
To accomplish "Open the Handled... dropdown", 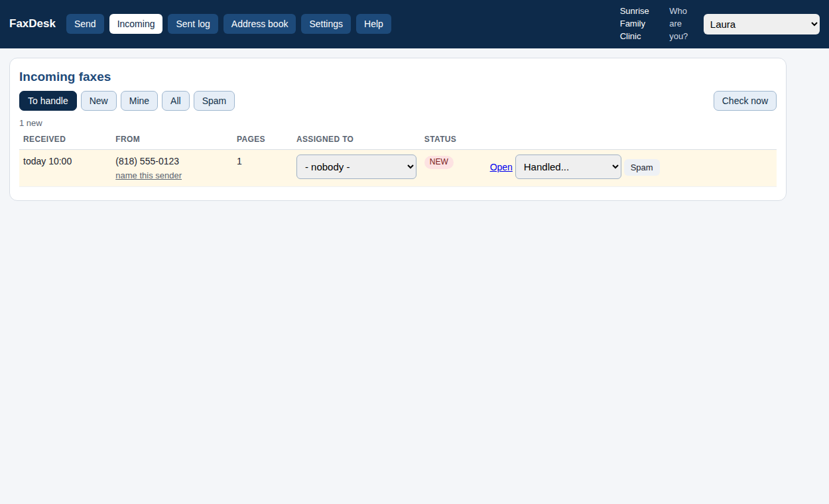I will pyautogui.click(x=568, y=167).
